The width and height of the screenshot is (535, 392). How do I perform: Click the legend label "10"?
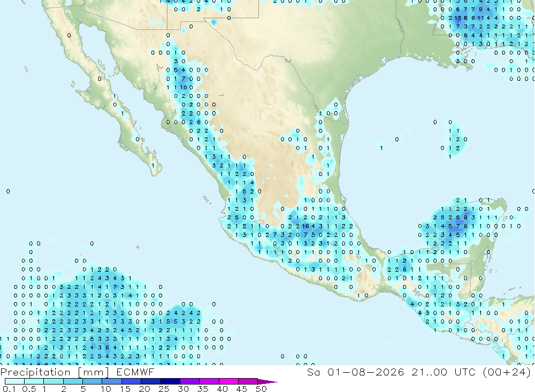(106, 389)
